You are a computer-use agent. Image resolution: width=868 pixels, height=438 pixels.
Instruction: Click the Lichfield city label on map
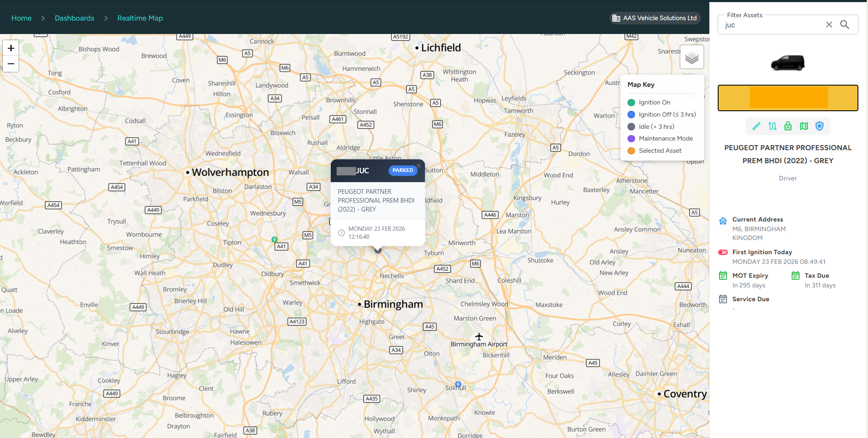point(441,48)
